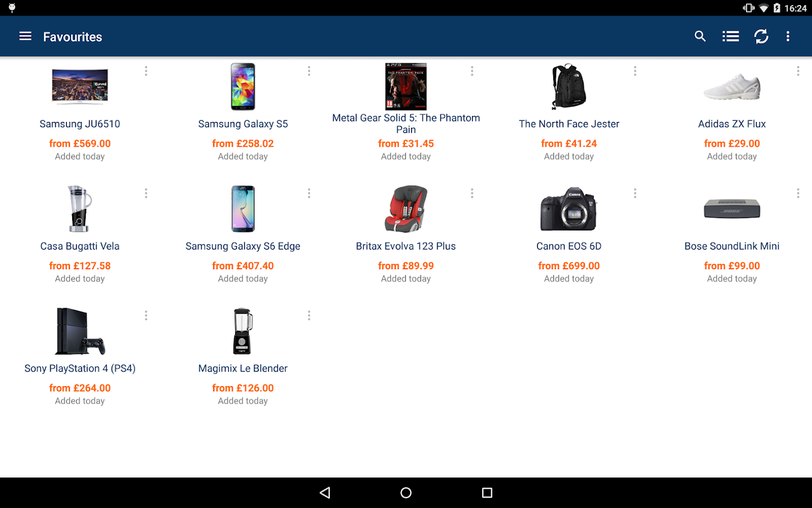The height and width of the screenshot is (508, 812).
Task: Open options for Magimix Le Blender
Action: pyautogui.click(x=309, y=316)
